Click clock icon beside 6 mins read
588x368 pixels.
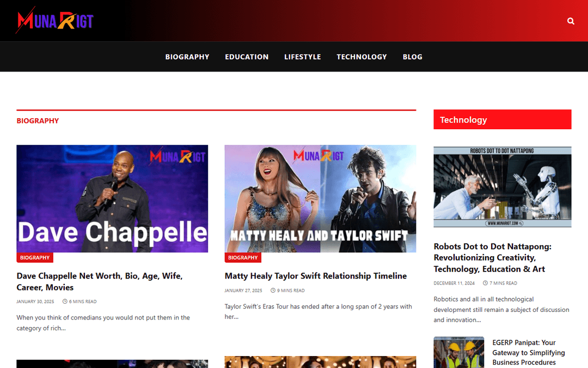coord(65,301)
